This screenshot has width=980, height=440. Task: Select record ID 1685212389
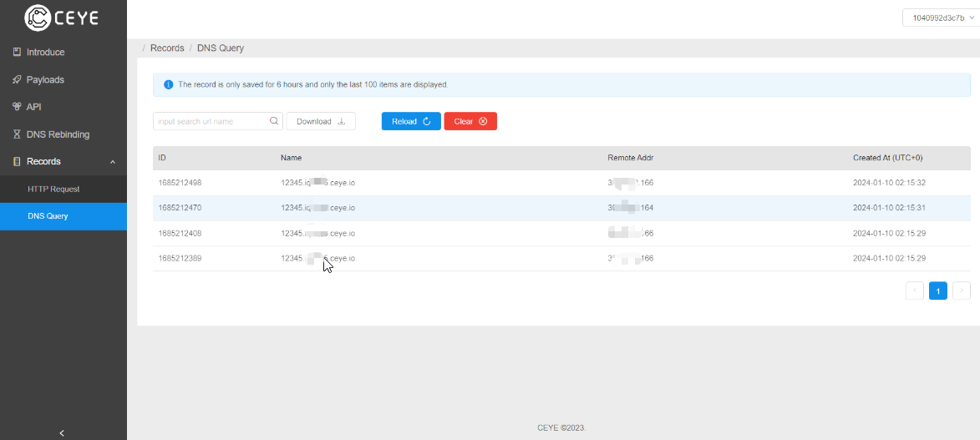(180, 258)
